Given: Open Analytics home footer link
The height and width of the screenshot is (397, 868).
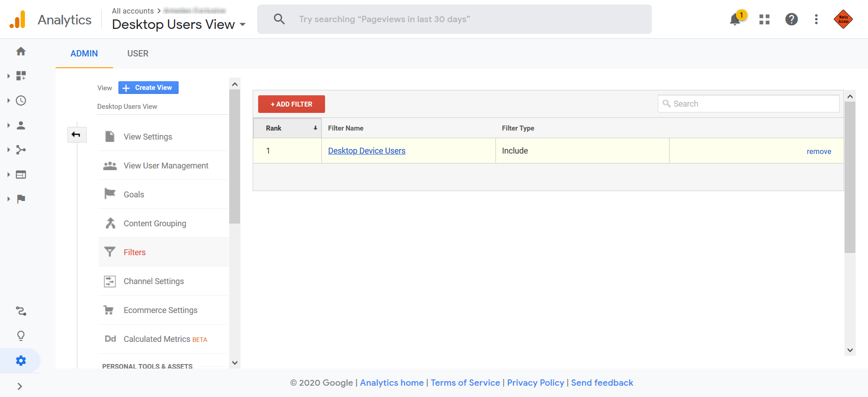Looking at the screenshot, I should [x=392, y=383].
